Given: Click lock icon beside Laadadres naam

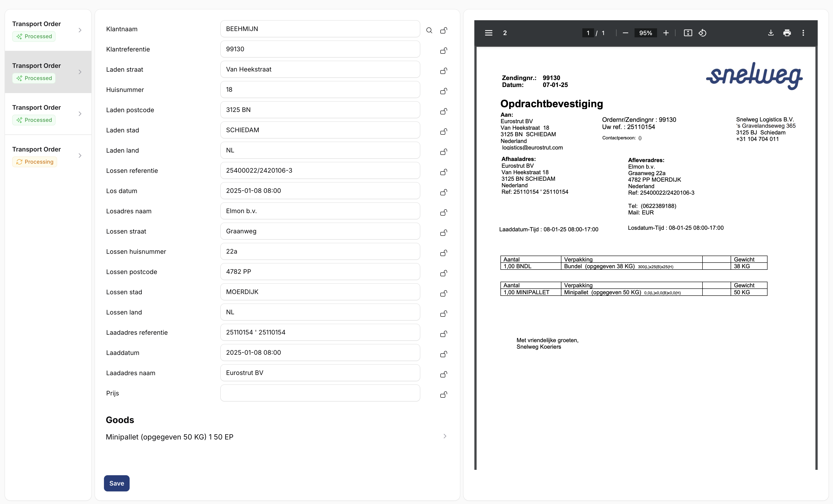Looking at the screenshot, I should pos(444,374).
